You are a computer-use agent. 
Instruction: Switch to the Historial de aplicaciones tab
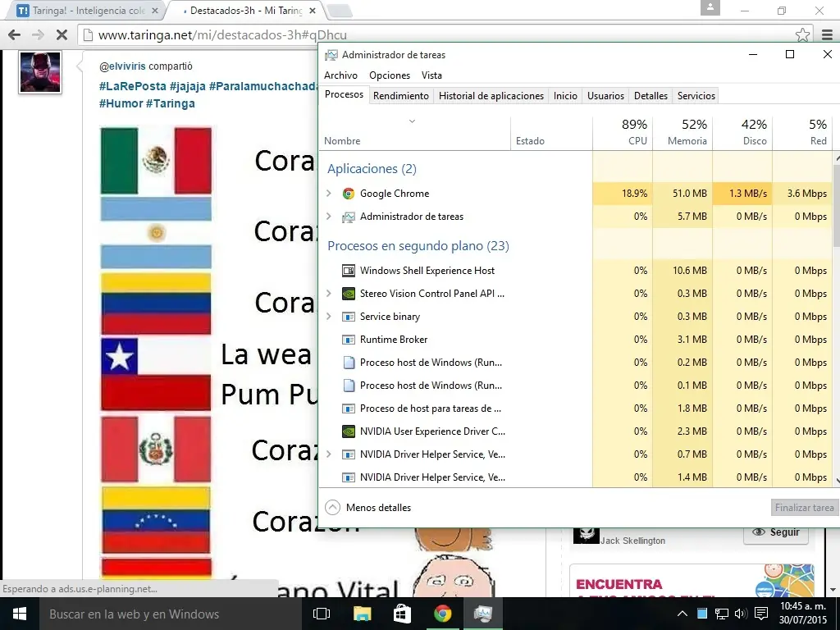491,96
